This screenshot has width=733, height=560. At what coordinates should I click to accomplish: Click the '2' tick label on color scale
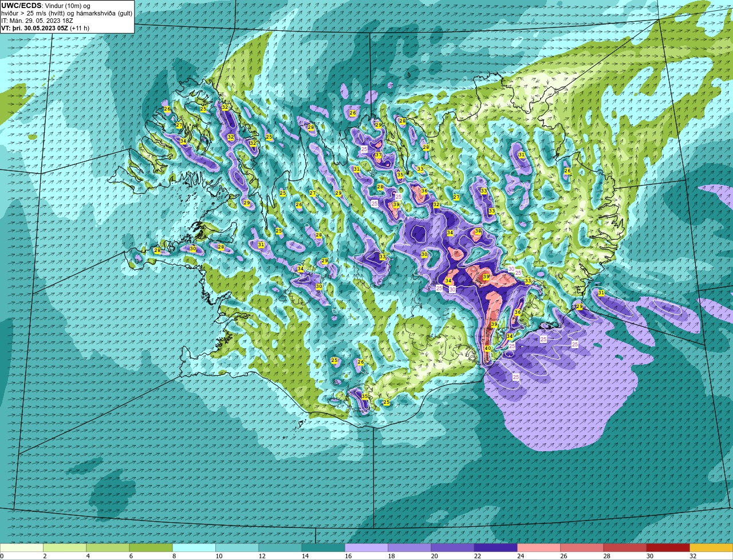44,556
